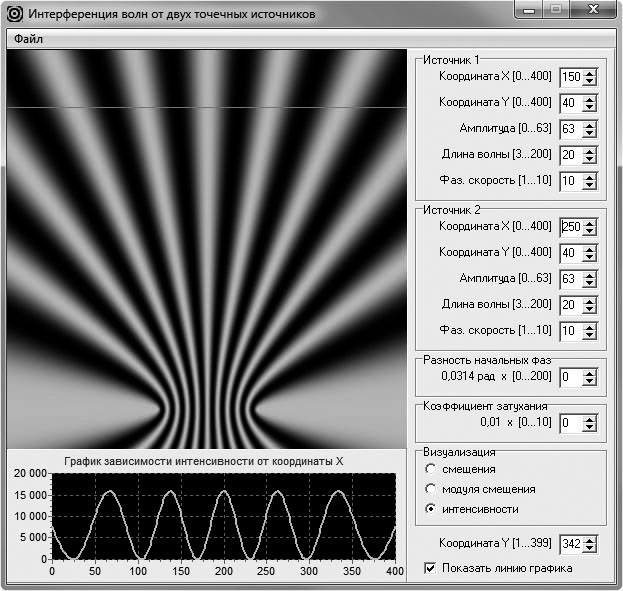Viewport: 623px width, 591px height.
Task: Click the application icon in title bar
Action: [15, 14]
